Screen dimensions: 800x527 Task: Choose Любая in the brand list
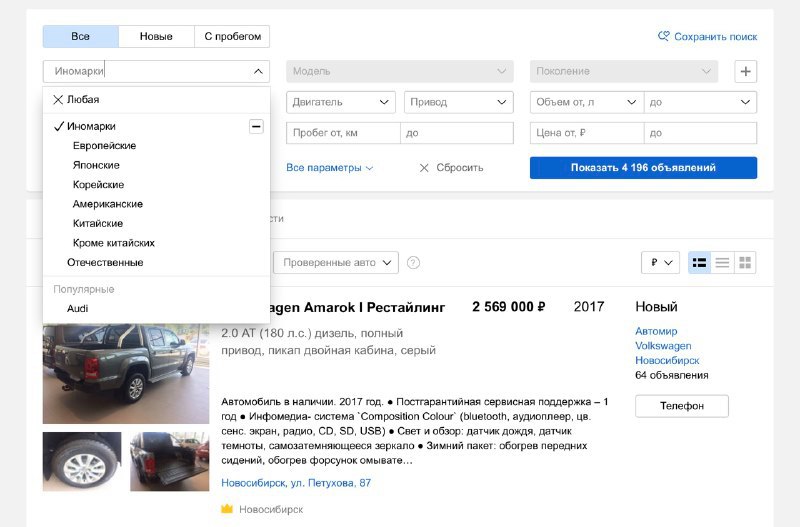156,99
